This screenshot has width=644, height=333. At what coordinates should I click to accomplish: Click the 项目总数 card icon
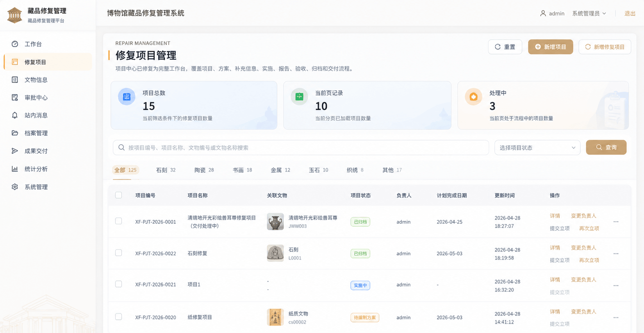point(127,97)
